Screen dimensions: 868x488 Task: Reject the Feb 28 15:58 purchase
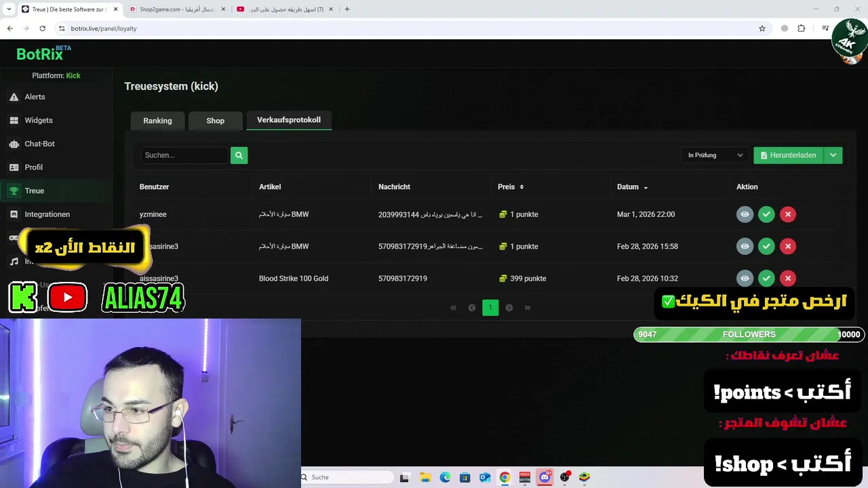tap(788, 246)
